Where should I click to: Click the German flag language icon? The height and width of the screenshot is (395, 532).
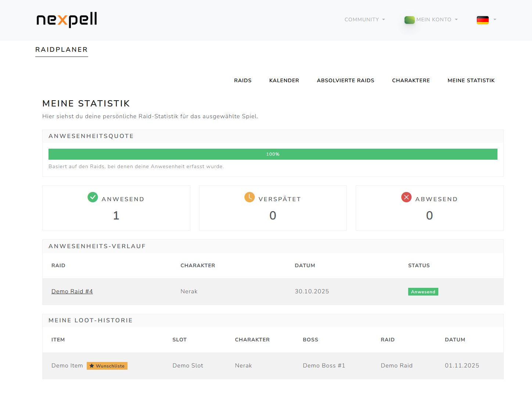coord(483,20)
